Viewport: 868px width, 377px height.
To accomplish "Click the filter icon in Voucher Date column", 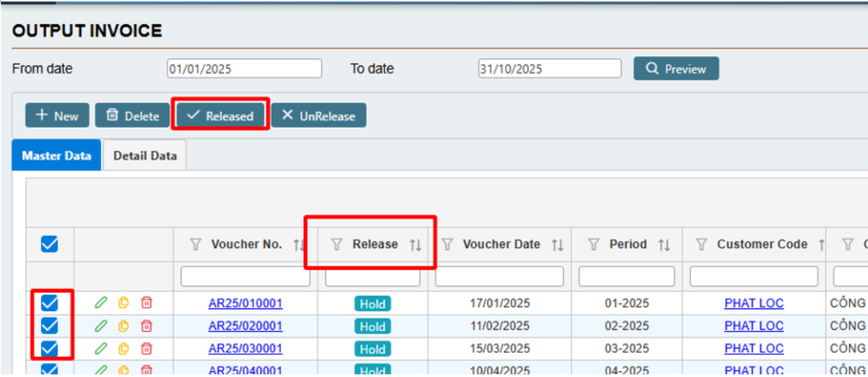I will (447, 244).
